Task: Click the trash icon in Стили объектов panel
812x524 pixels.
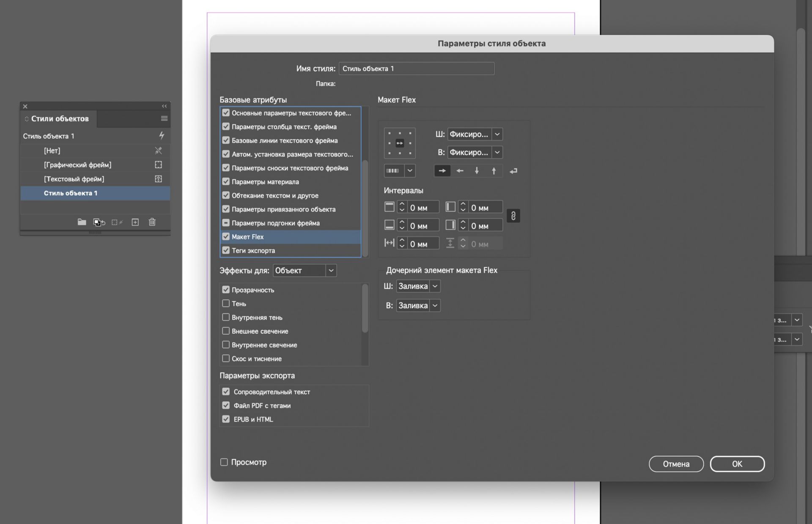Action: click(x=152, y=222)
